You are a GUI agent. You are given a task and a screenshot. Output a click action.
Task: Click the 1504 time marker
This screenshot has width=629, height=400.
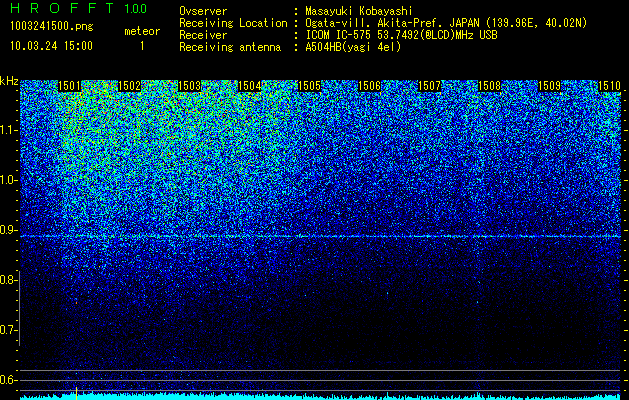tap(250, 86)
